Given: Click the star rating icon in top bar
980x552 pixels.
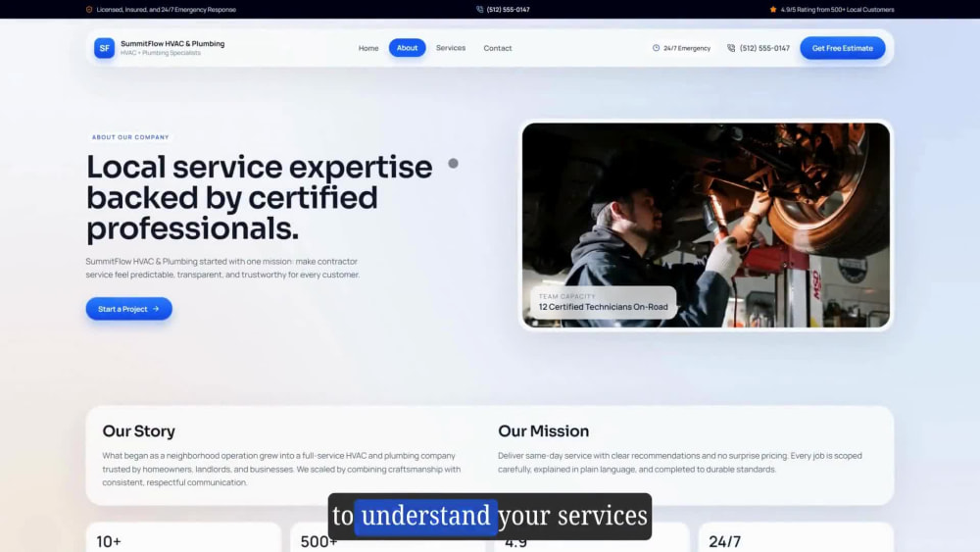Looking at the screenshot, I should [x=773, y=10].
